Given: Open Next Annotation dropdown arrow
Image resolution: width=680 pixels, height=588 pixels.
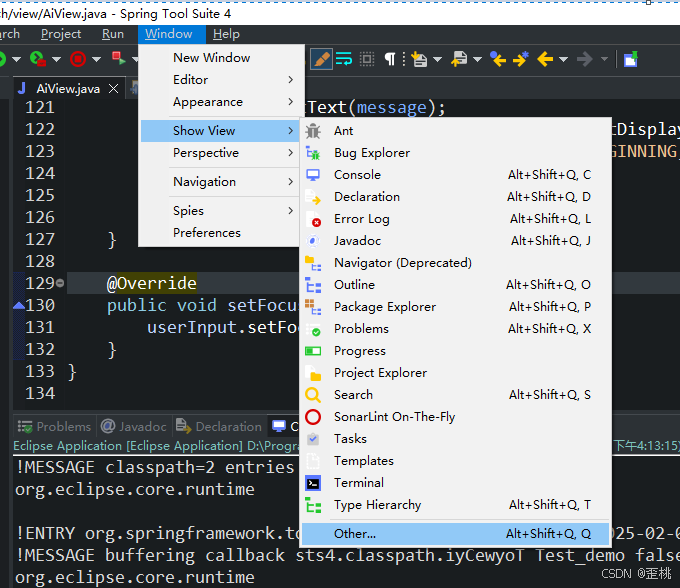Looking at the screenshot, I should point(438,59).
